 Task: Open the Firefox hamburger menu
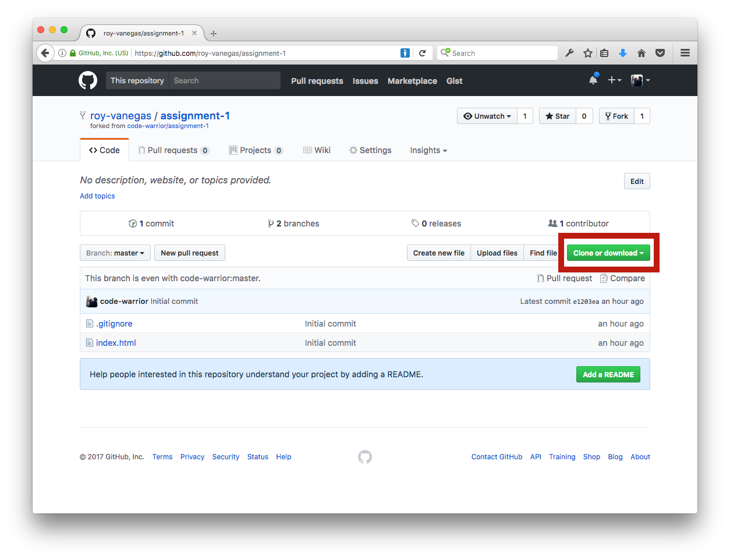pyautogui.click(x=685, y=53)
